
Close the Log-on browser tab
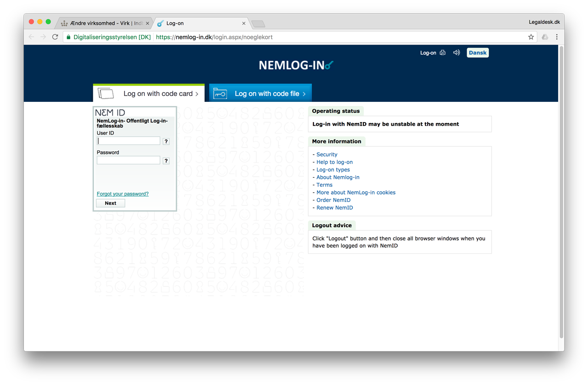click(243, 23)
